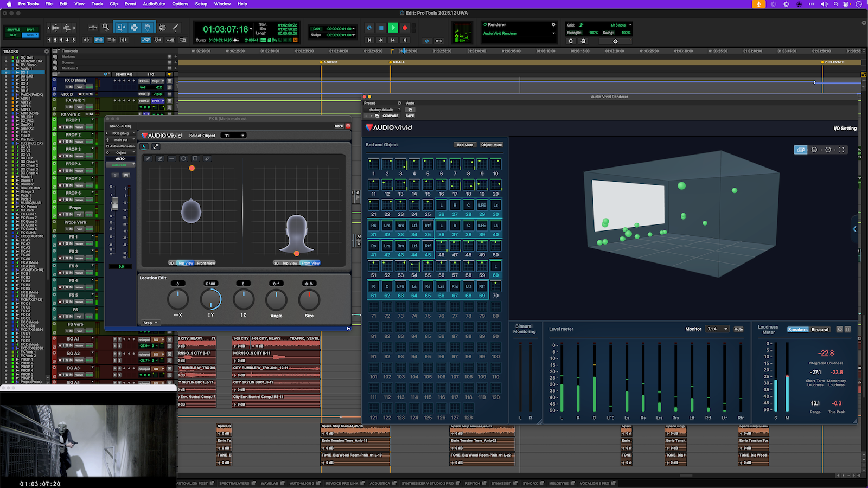Select the Pencil tool in the Pro Tools toolbar
Screen dimensions: 868x488
[x=175, y=27]
